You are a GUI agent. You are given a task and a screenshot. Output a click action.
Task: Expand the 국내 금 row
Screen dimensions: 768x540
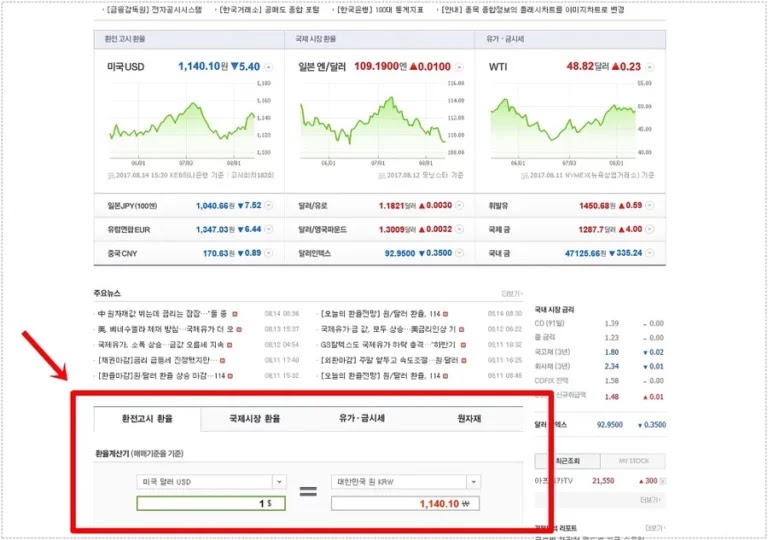649,253
